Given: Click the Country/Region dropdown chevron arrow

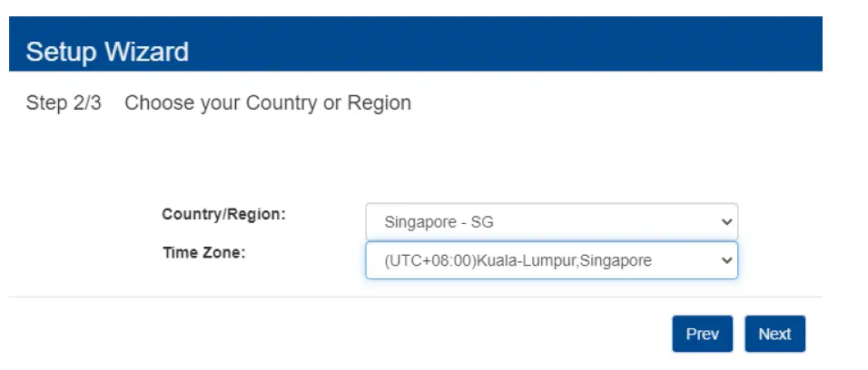Looking at the screenshot, I should 725,221.
